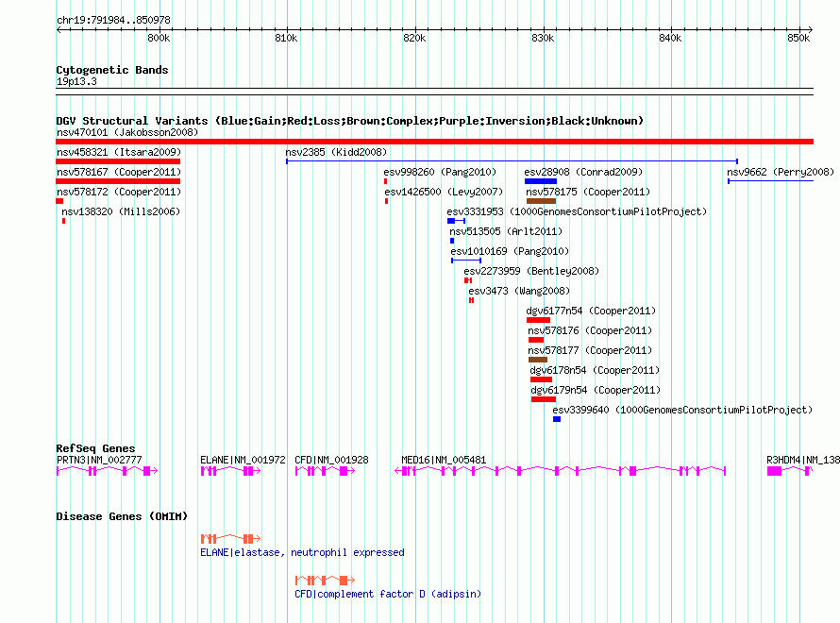Select the R3HDM4 gene label
840x623 pixels.
(803, 460)
